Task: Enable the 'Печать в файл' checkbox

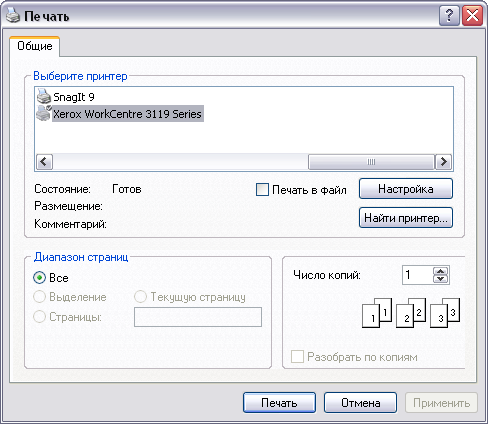Action: 262,190
